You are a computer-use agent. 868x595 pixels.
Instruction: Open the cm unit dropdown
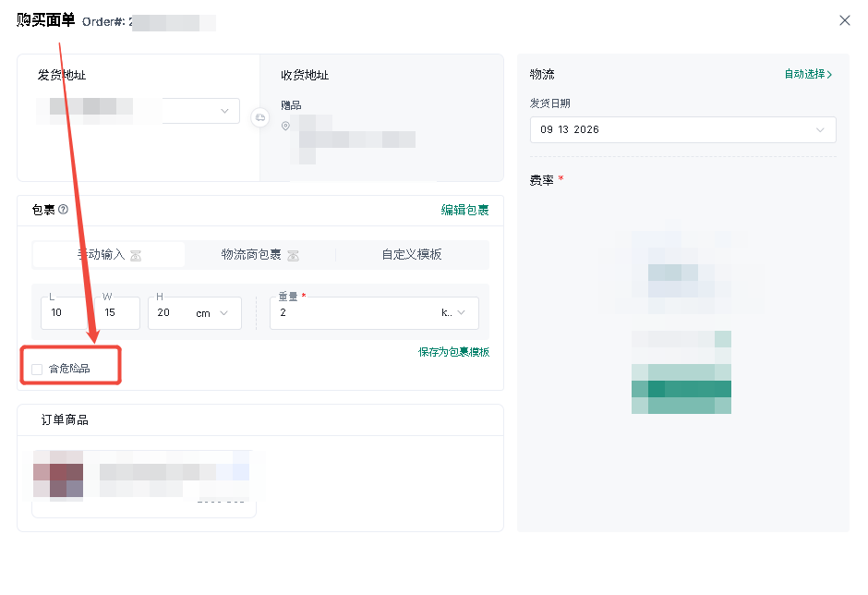click(x=212, y=313)
